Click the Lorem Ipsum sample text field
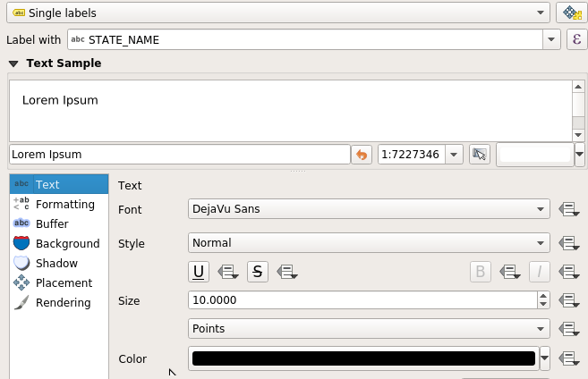Screen dimensions: 588x379 tap(179, 155)
